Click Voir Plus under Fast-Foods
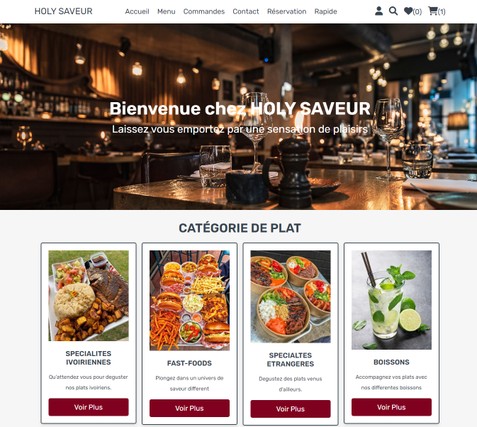The width and height of the screenshot is (477, 427). click(189, 408)
